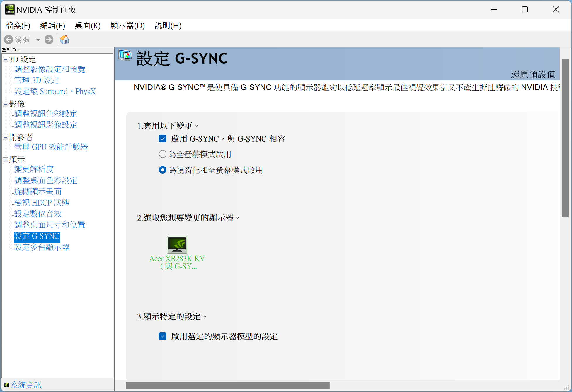This screenshot has height=392, width=572.
Task: Open 設定數位音效 page
Action: point(38,214)
